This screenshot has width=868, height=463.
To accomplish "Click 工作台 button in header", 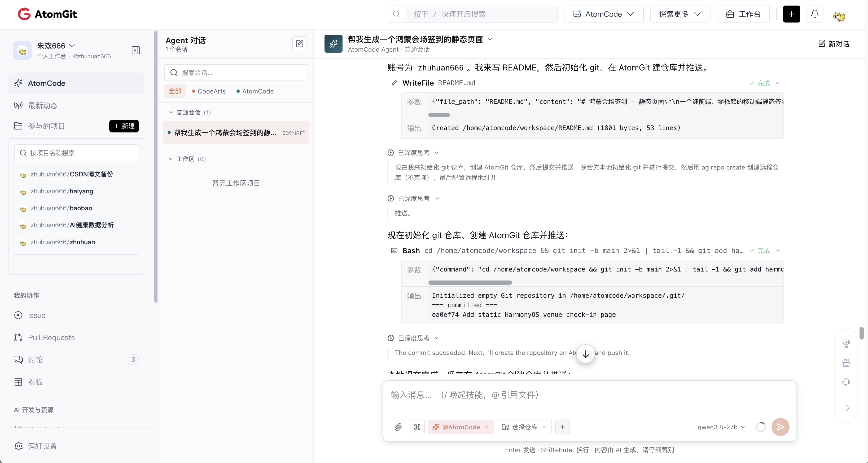I will (743, 14).
